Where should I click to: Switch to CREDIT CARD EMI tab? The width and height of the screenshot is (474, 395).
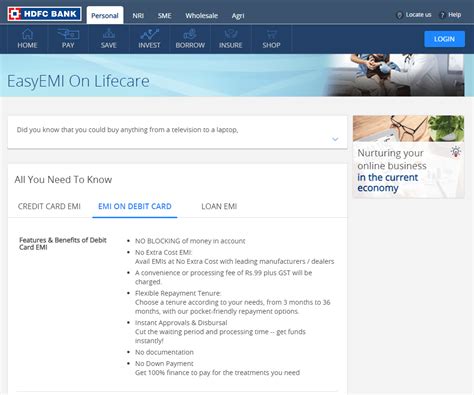click(49, 206)
